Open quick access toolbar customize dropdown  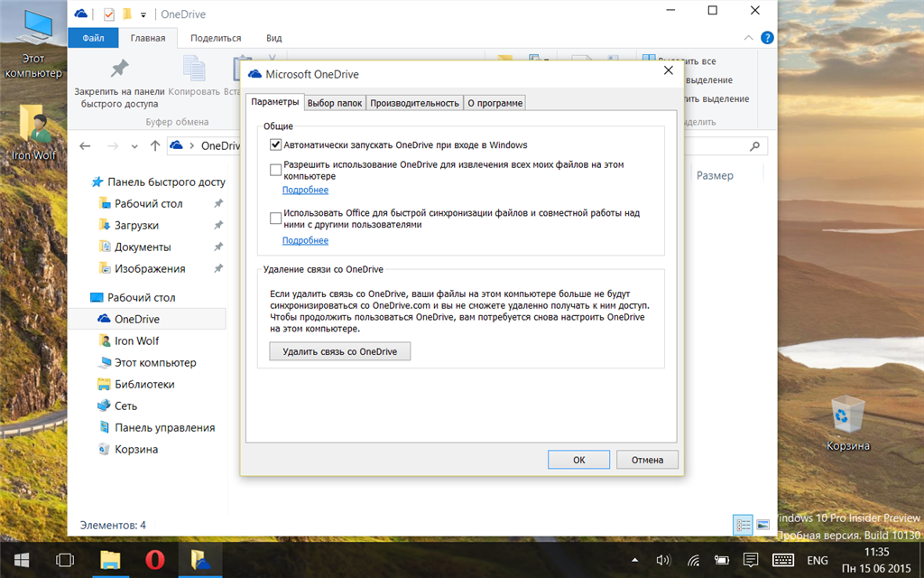coord(143,14)
